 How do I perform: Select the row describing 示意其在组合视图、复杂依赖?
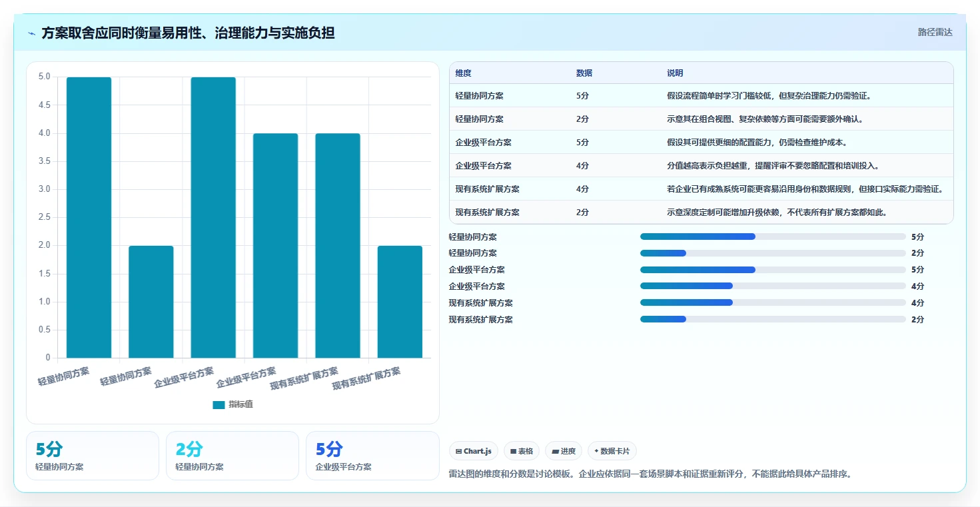(x=702, y=119)
